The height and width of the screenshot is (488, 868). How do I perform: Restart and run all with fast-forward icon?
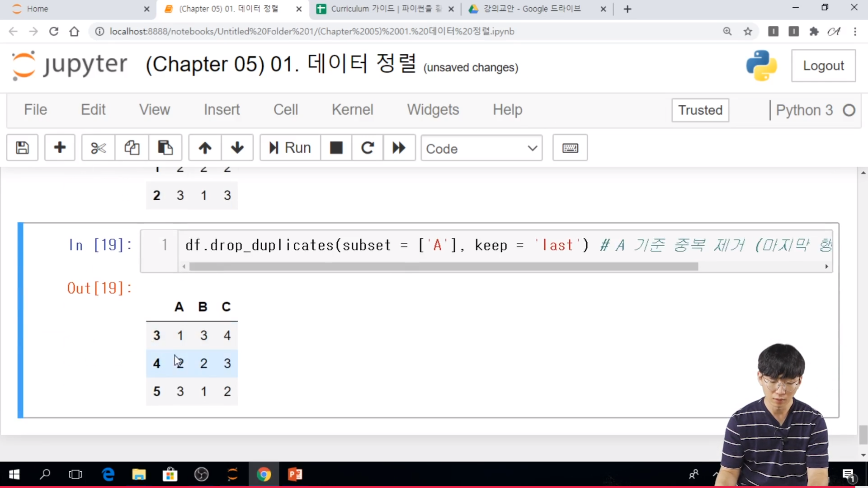(399, 148)
